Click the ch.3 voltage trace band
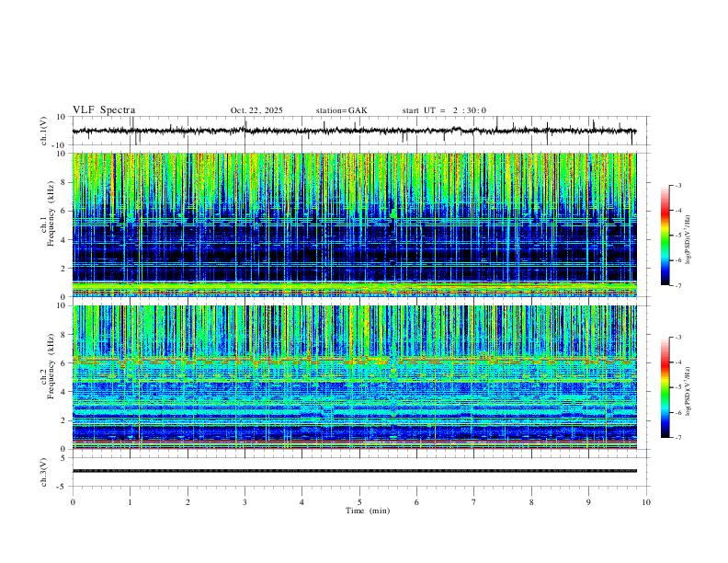Image resolution: width=728 pixels, height=563 pixels. (354, 471)
